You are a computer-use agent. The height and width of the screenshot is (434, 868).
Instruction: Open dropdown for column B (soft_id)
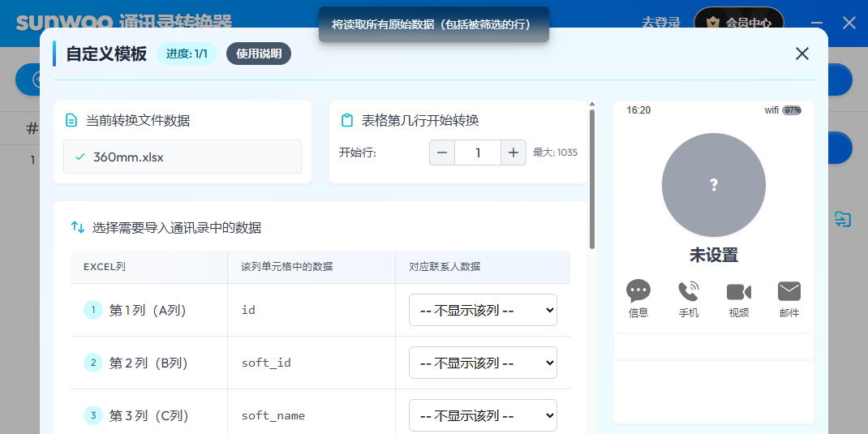coord(483,363)
